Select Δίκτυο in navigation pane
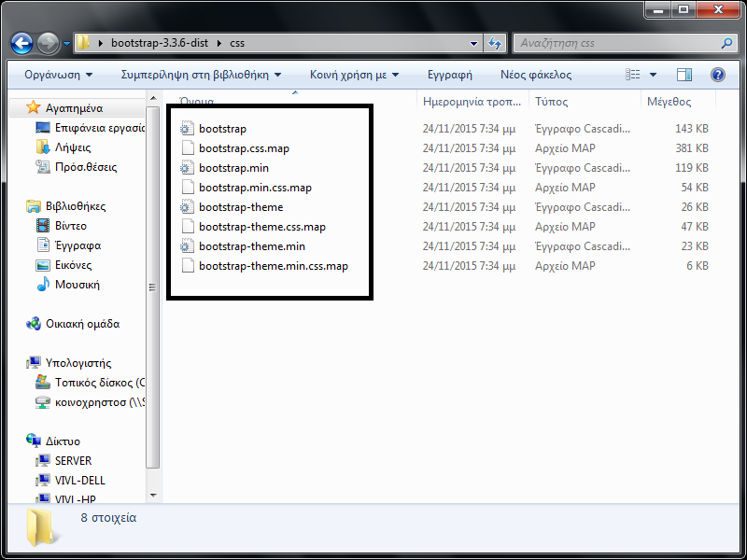The width and height of the screenshot is (747, 560). pyautogui.click(x=63, y=441)
